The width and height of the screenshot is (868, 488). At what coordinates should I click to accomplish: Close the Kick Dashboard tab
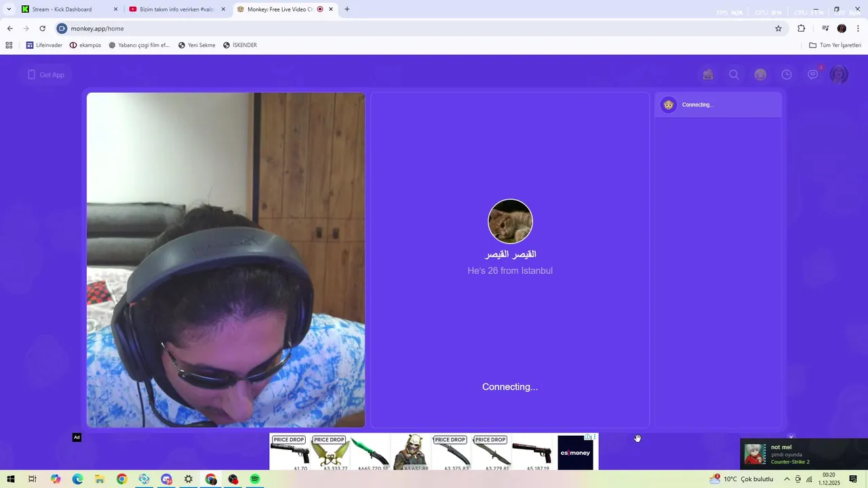[x=115, y=9]
